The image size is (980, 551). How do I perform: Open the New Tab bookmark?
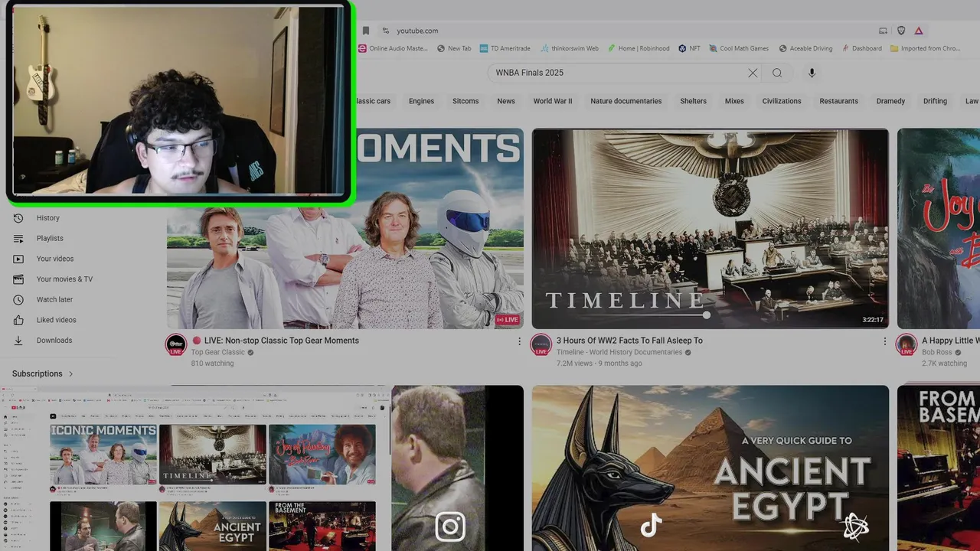tap(454, 48)
